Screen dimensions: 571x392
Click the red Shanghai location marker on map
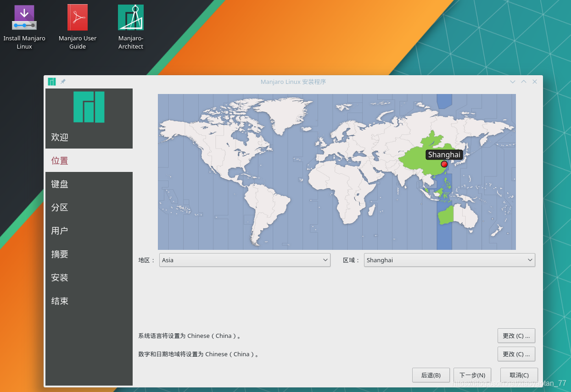[444, 164]
